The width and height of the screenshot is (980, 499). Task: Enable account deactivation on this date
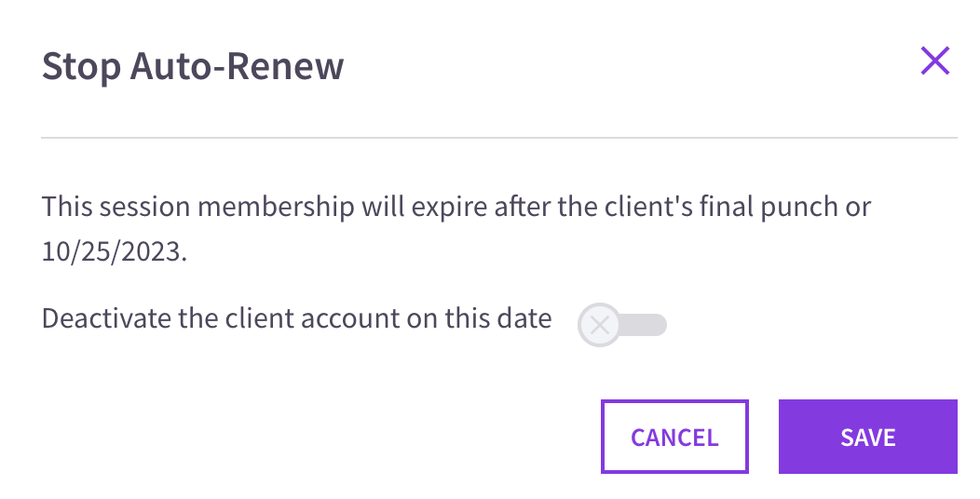(622, 325)
